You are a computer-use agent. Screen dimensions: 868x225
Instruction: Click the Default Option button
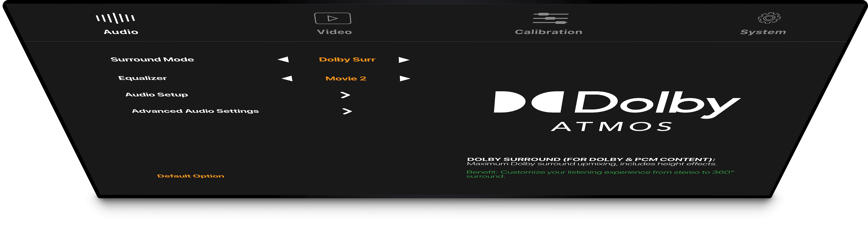(191, 176)
